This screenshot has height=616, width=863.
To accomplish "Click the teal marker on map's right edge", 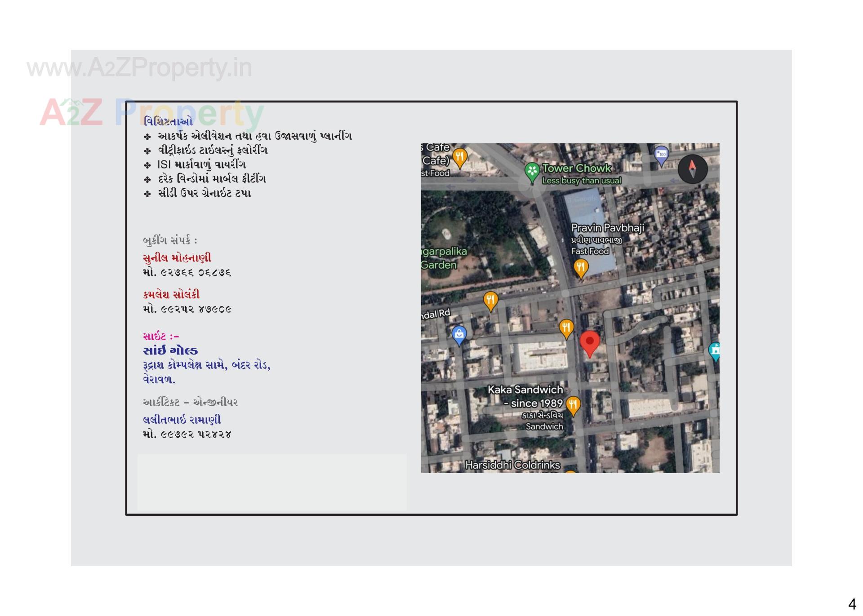I will point(715,350).
